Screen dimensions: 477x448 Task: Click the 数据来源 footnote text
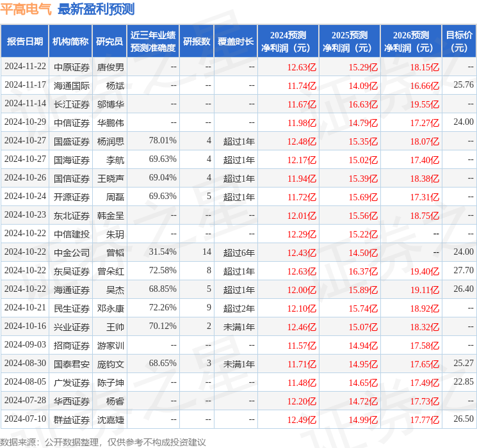coord(103,442)
